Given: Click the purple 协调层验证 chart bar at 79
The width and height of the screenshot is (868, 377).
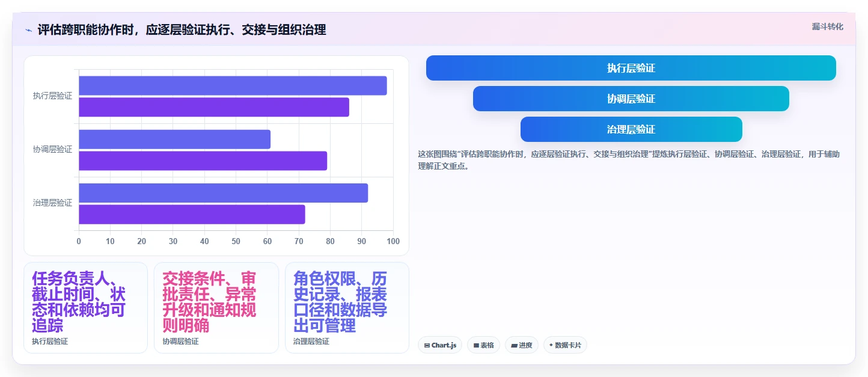Looking at the screenshot, I should point(203,161).
